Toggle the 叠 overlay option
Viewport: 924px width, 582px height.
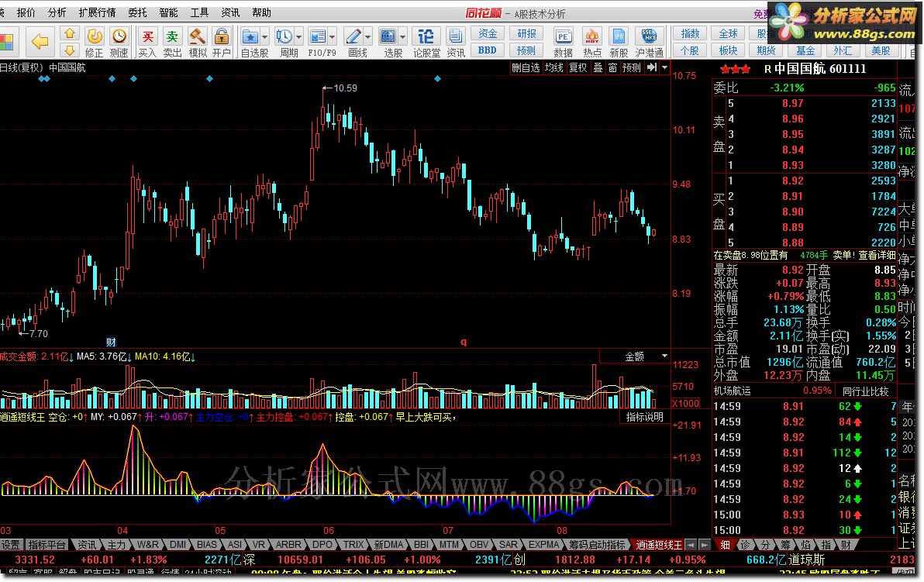click(598, 67)
